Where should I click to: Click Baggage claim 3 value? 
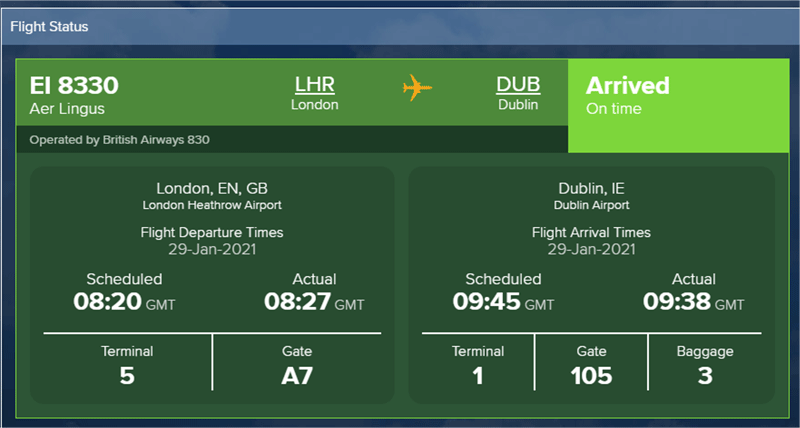tap(705, 376)
